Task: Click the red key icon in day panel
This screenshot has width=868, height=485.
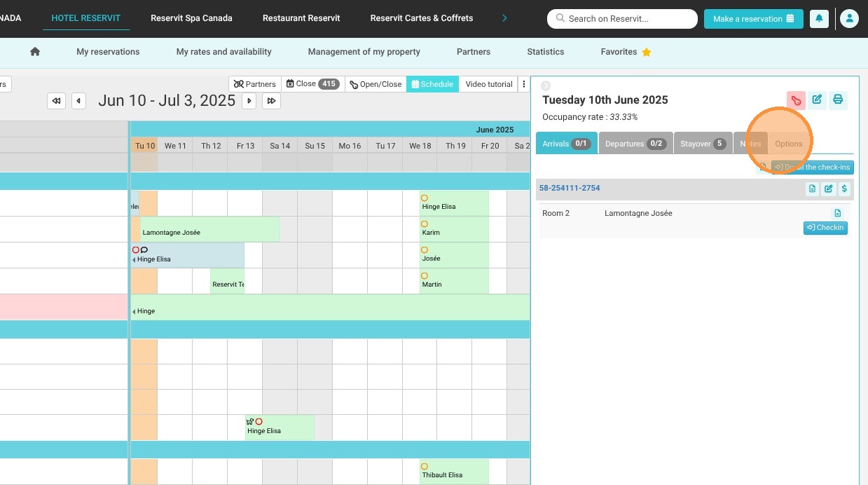Action: pos(796,100)
